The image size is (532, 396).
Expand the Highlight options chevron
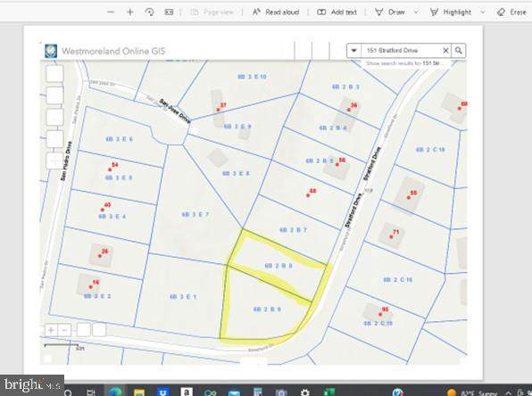[483, 12]
